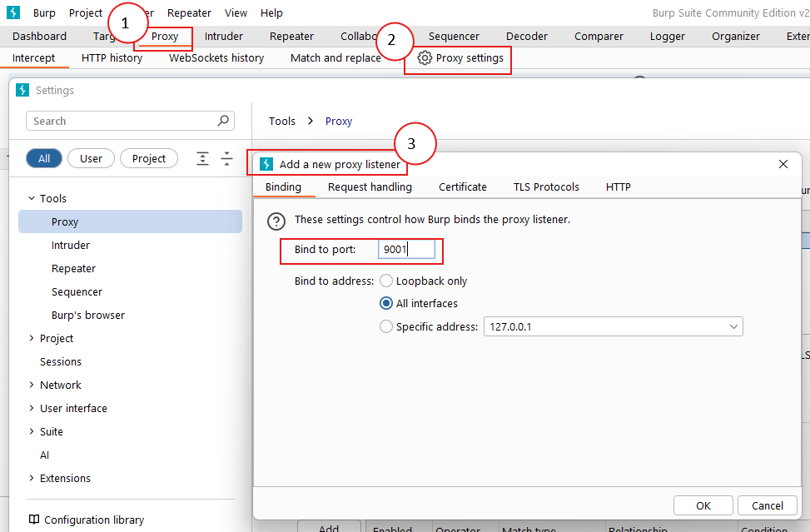Expand the Project tree section

click(32, 338)
